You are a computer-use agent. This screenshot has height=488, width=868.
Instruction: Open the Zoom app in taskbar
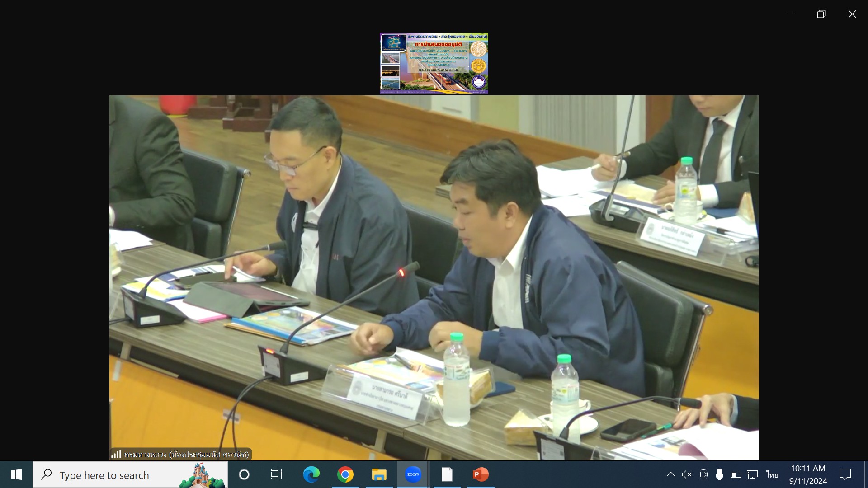coord(413,474)
